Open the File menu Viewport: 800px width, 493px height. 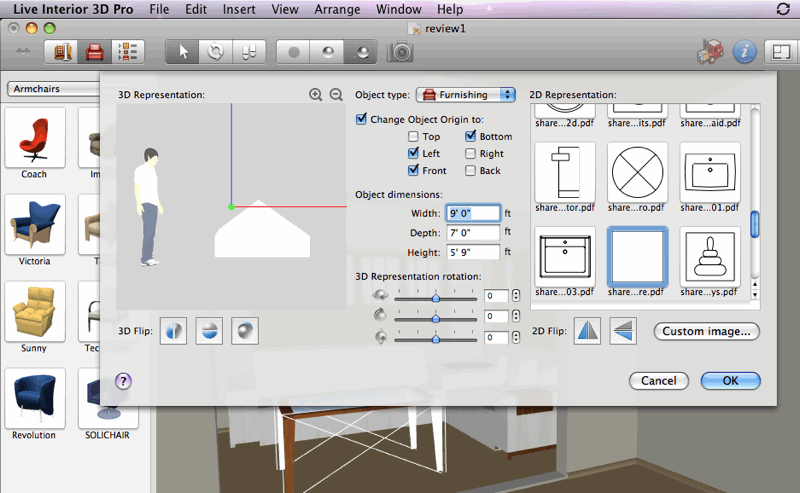159,9
